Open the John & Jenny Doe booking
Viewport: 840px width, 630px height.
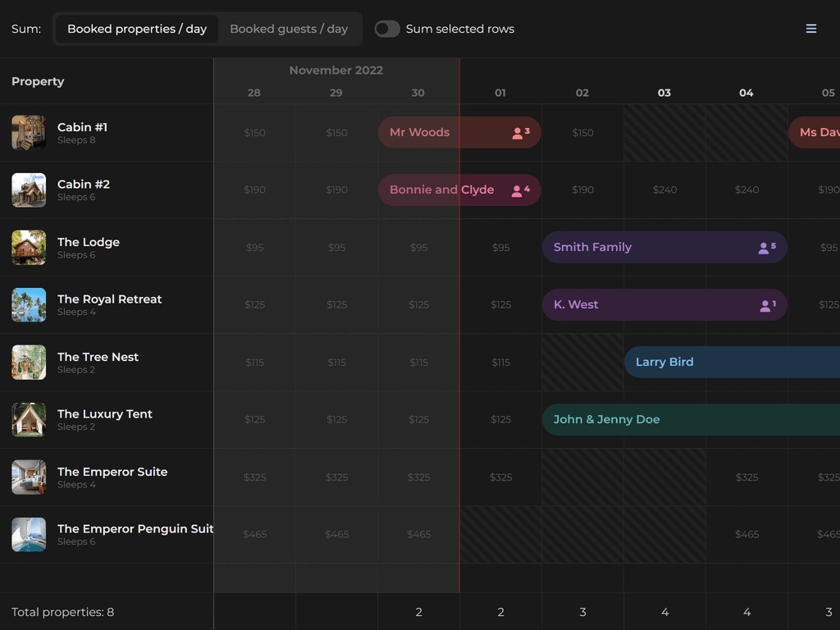point(691,419)
